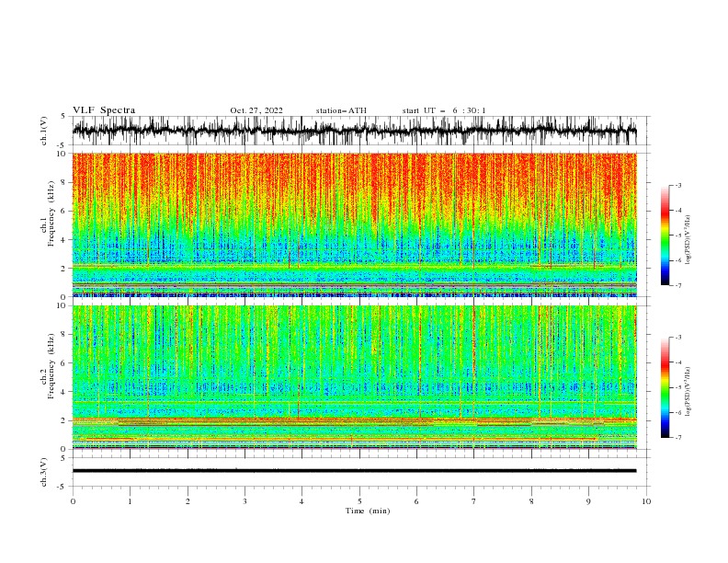
Task: Click time axis tick label '6'
Action: (x=416, y=501)
